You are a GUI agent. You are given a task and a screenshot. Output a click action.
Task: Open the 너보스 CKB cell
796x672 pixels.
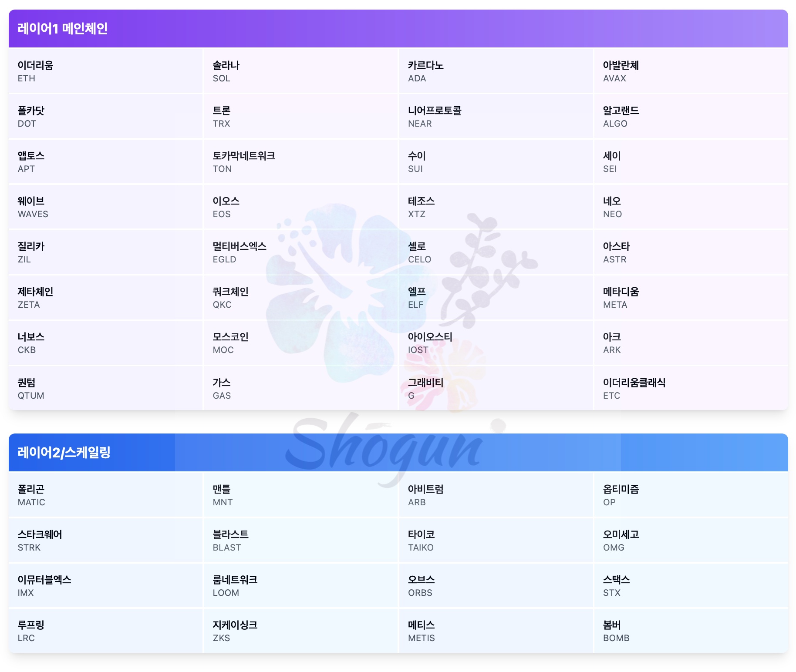[x=105, y=343]
